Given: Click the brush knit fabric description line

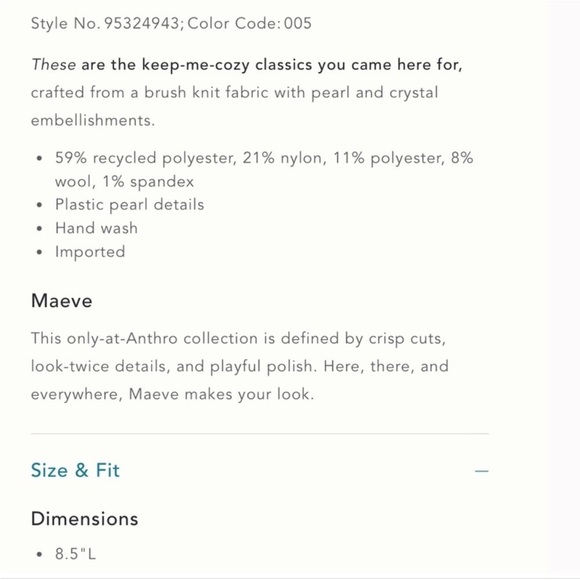Looking at the screenshot, I should click(235, 92).
